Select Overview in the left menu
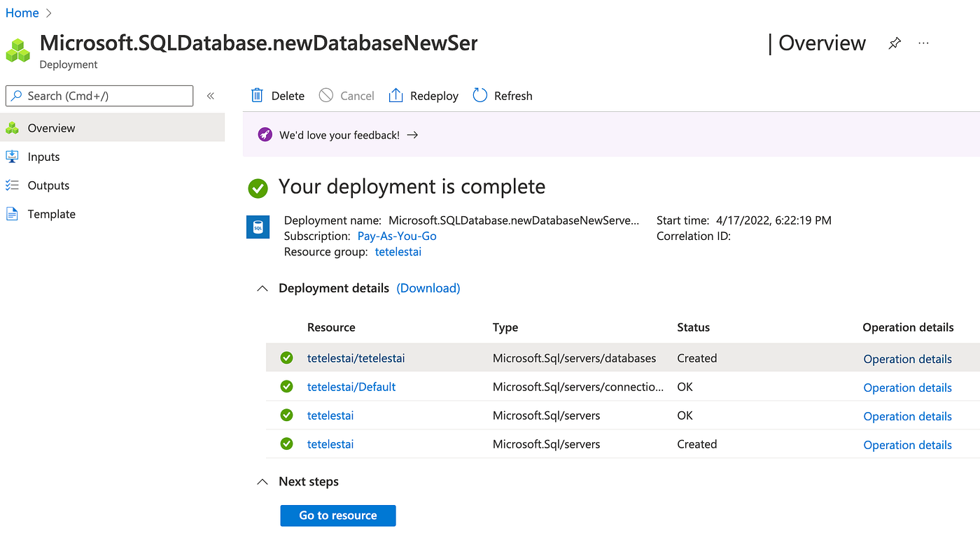Viewport: 980px width, 540px height. [x=51, y=127]
